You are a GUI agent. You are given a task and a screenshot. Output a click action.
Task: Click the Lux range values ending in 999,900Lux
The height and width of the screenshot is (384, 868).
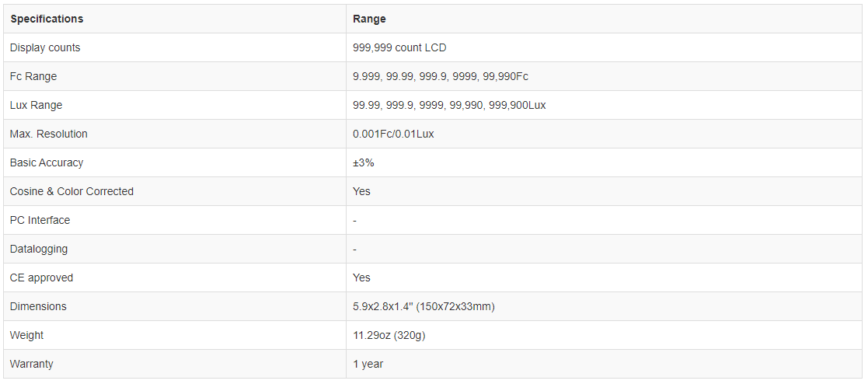449,105
